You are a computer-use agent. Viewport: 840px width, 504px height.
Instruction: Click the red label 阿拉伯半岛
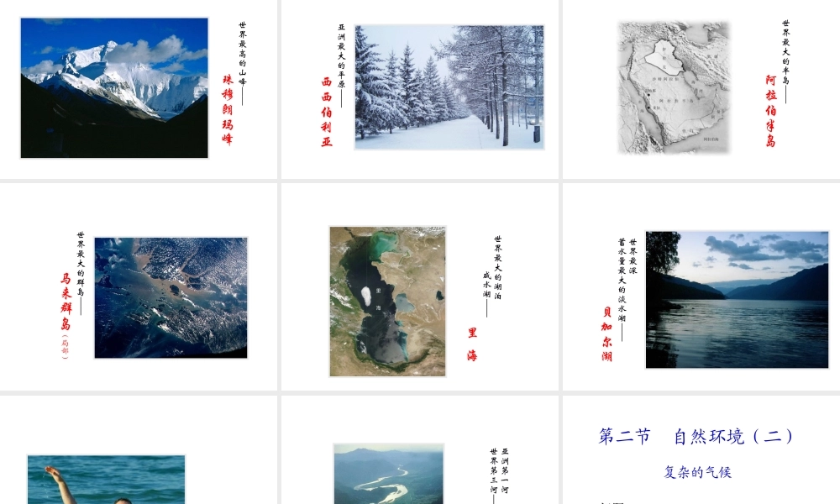(771, 111)
